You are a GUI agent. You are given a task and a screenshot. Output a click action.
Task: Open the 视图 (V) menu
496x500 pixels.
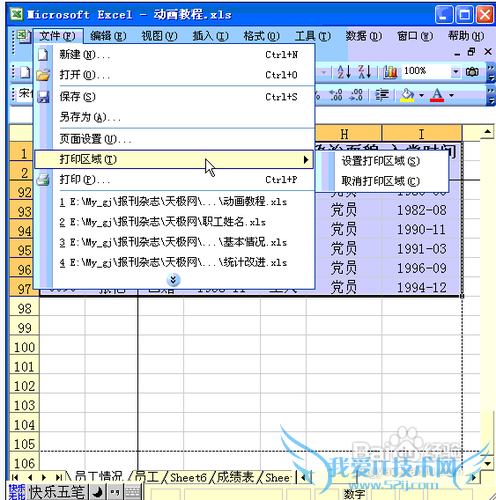(159, 36)
